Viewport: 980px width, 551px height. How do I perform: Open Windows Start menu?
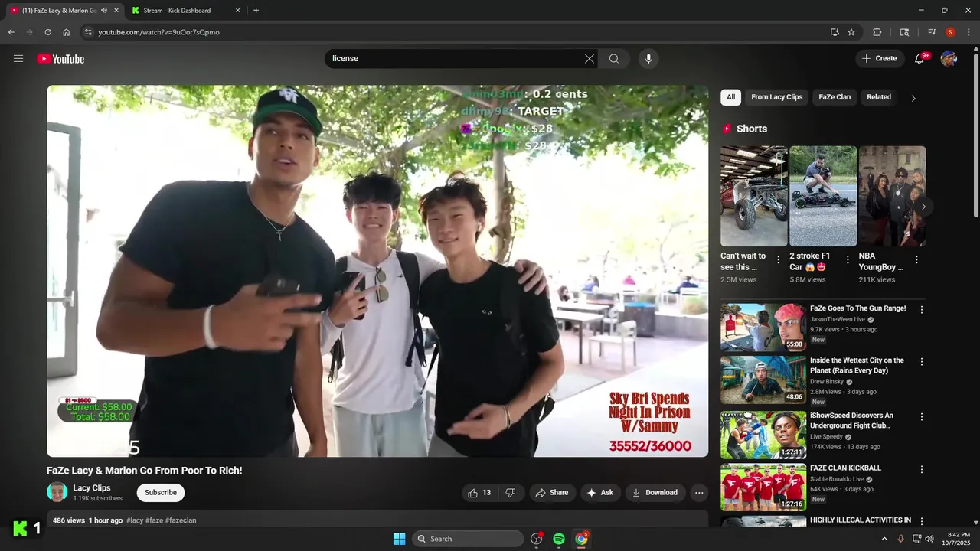click(399, 539)
